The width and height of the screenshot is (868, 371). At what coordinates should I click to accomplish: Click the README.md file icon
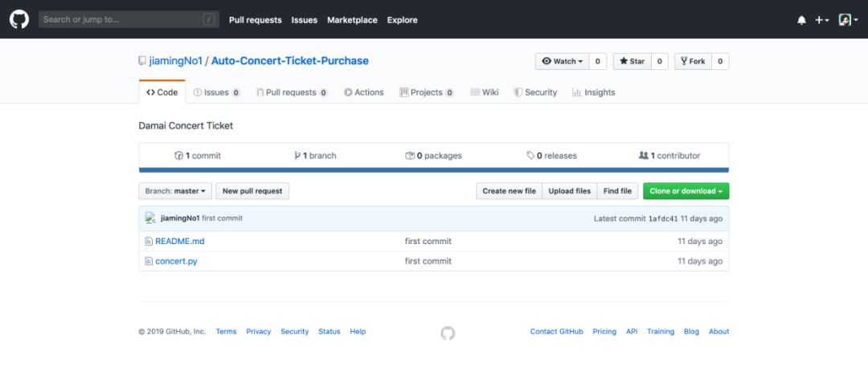tap(149, 242)
